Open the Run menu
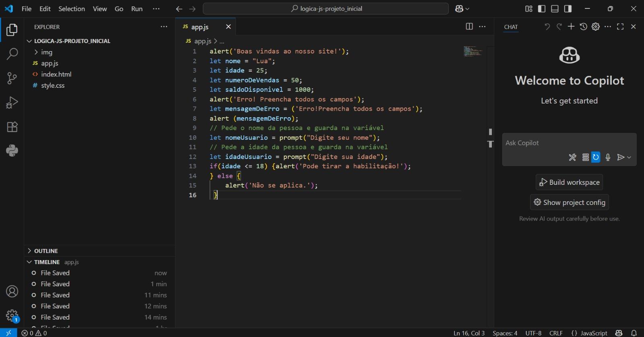This screenshot has width=644, height=337. 137,9
